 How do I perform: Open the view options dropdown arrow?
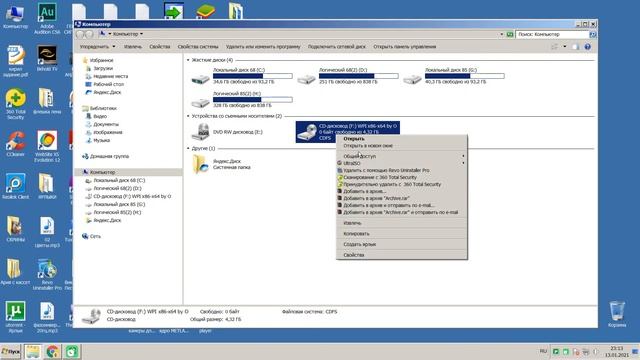point(565,47)
